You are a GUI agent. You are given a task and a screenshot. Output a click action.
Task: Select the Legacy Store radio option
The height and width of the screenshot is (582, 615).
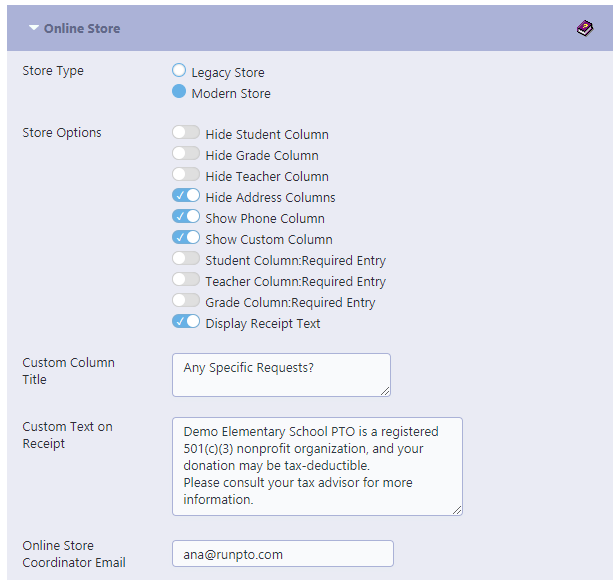(179, 70)
